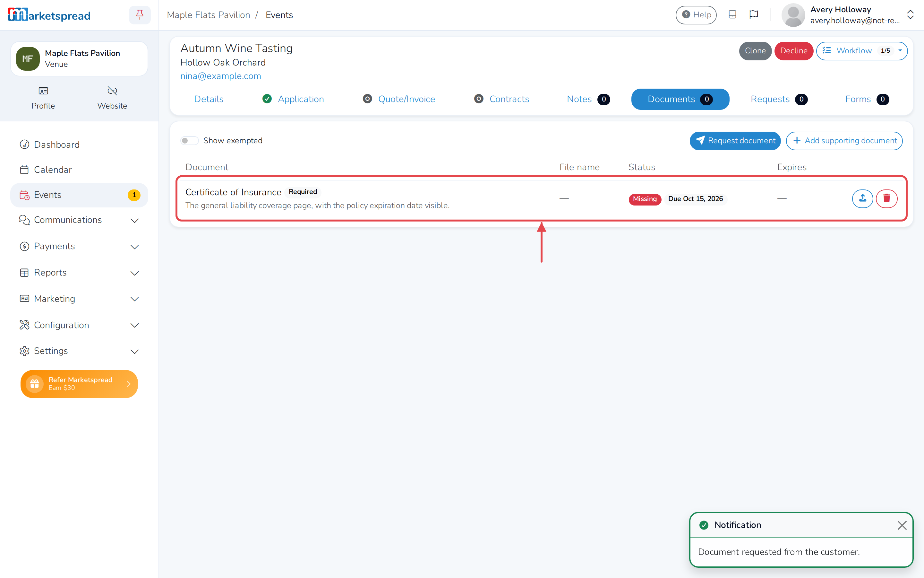Click the Missing status badge
924x578 pixels.
point(645,199)
